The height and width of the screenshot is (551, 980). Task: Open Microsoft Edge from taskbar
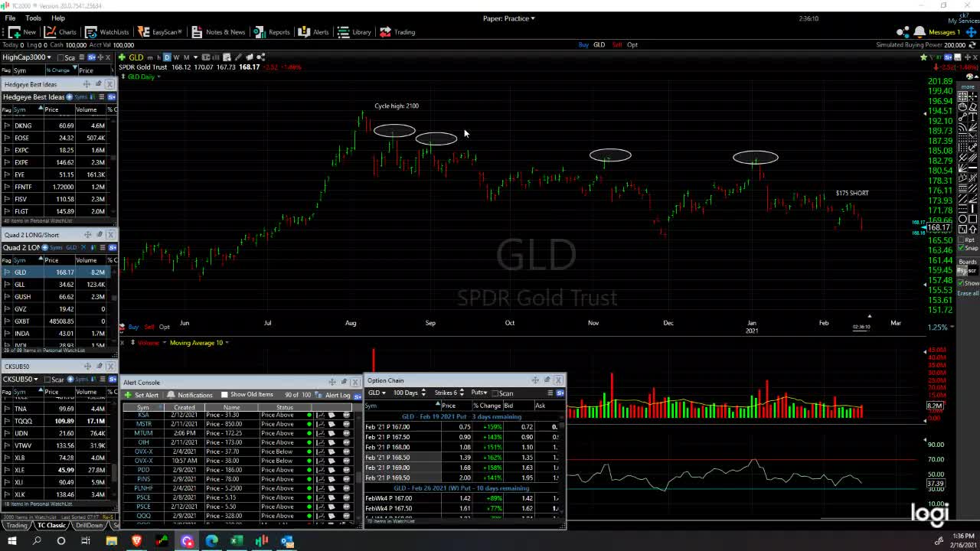(211, 541)
